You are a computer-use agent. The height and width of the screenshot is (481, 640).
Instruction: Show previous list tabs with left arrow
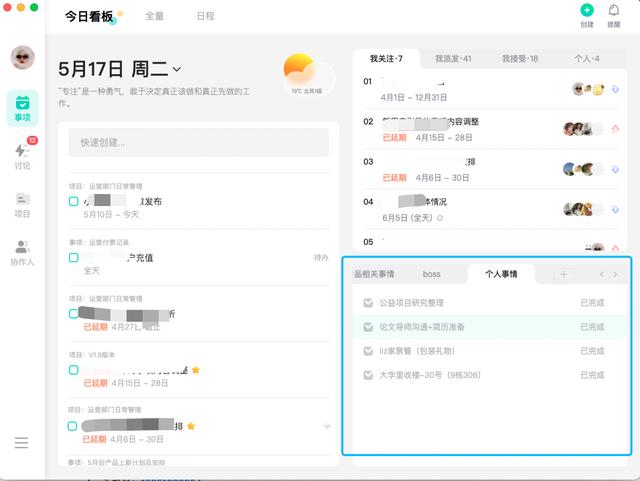602,274
